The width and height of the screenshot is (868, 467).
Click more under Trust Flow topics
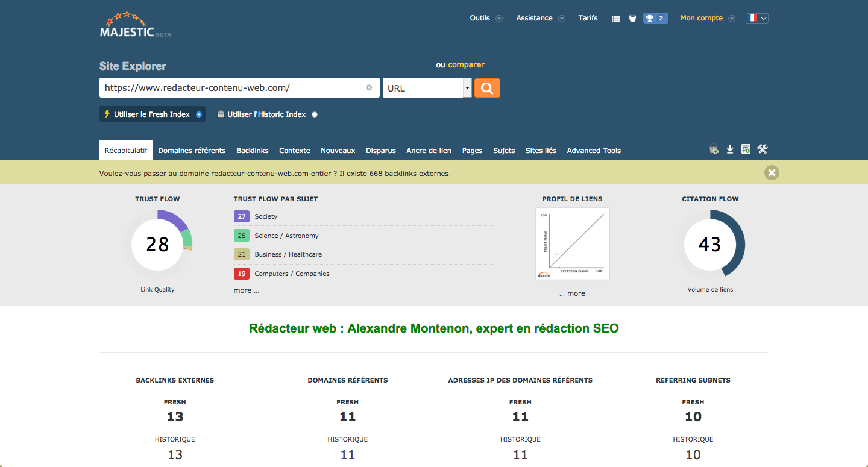(x=247, y=290)
